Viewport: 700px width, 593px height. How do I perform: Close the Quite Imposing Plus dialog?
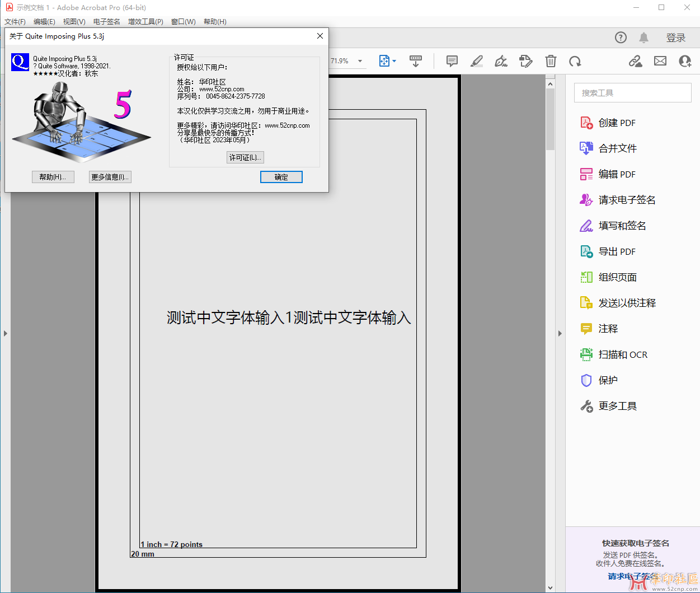(x=320, y=36)
